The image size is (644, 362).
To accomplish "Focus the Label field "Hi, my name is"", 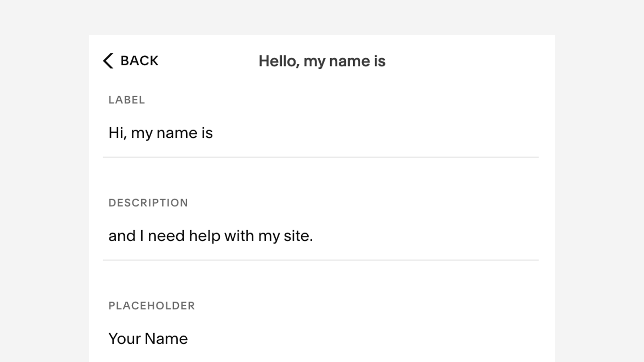I will (321, 133).
